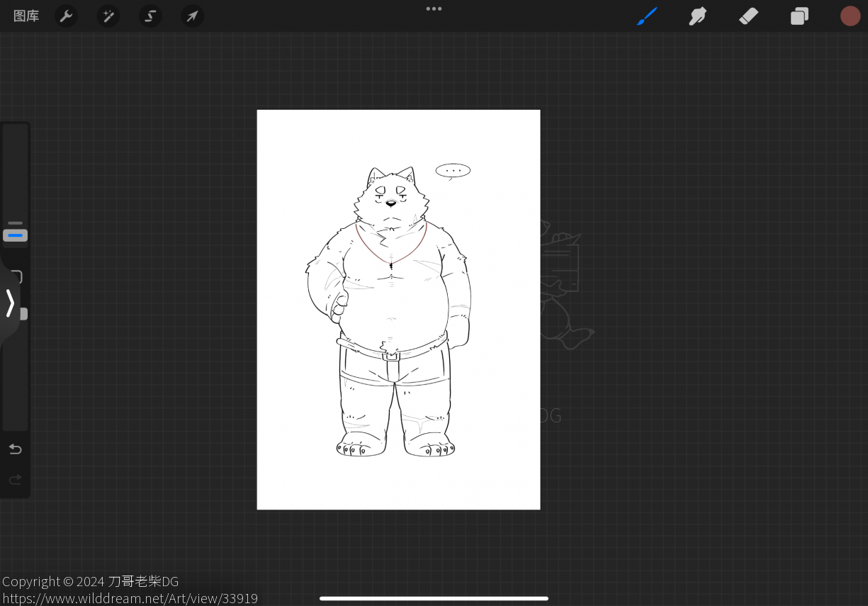The image size is (868, 606).
Task: Activate the Transform arrow tool
Action: [x=192, y=16]
